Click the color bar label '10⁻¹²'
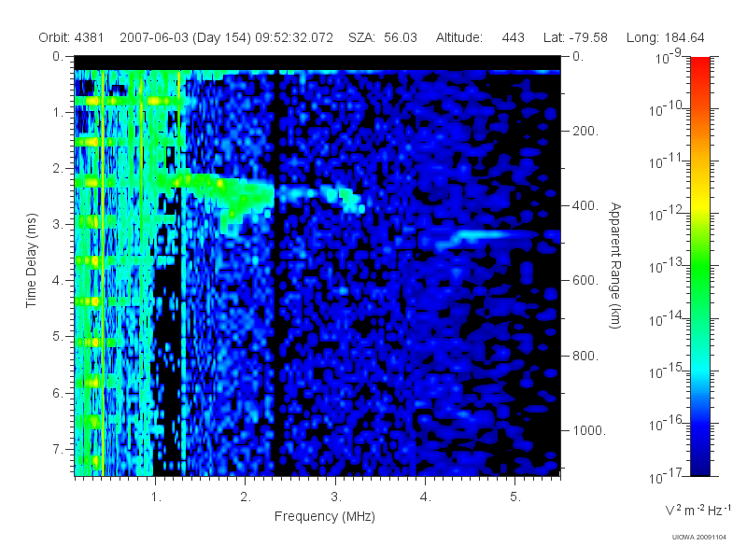Screen dimensions: 747x560 [x=666, y=214]
